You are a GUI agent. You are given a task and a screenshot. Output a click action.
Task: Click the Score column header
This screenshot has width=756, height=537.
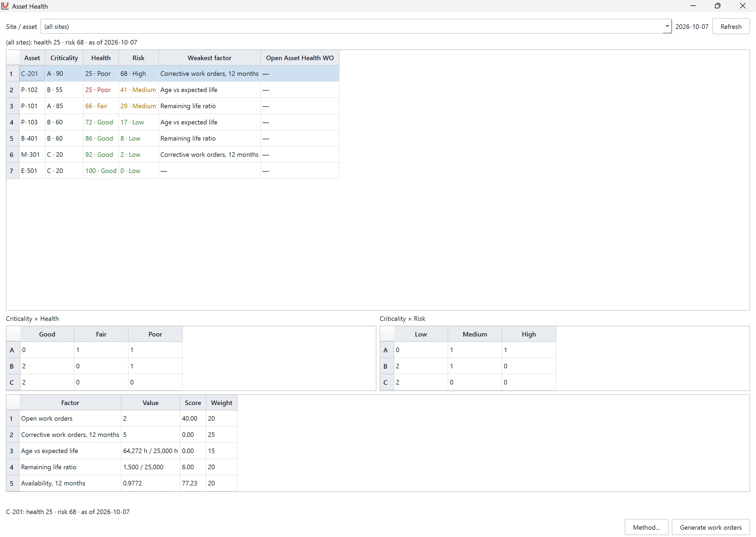193,403
